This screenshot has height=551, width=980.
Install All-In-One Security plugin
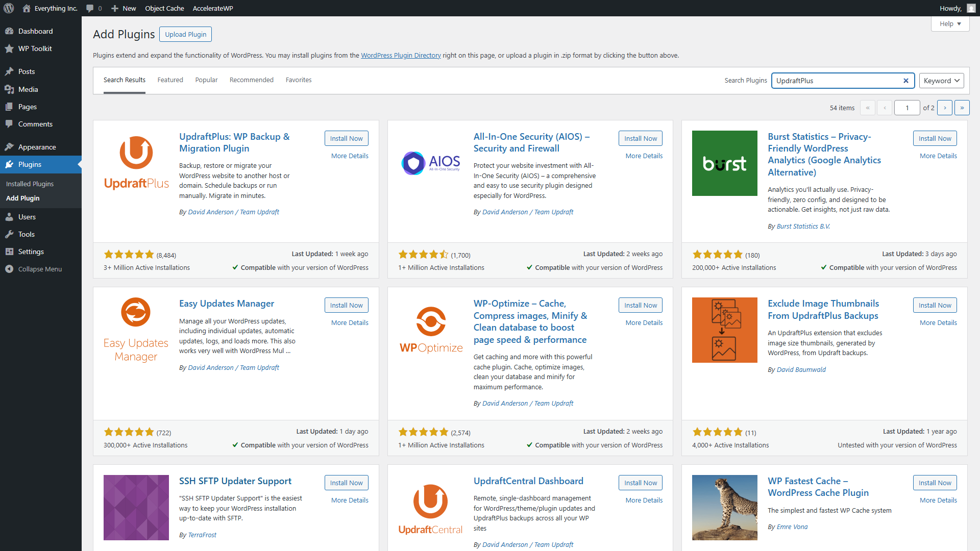click(x=641, y=138)
